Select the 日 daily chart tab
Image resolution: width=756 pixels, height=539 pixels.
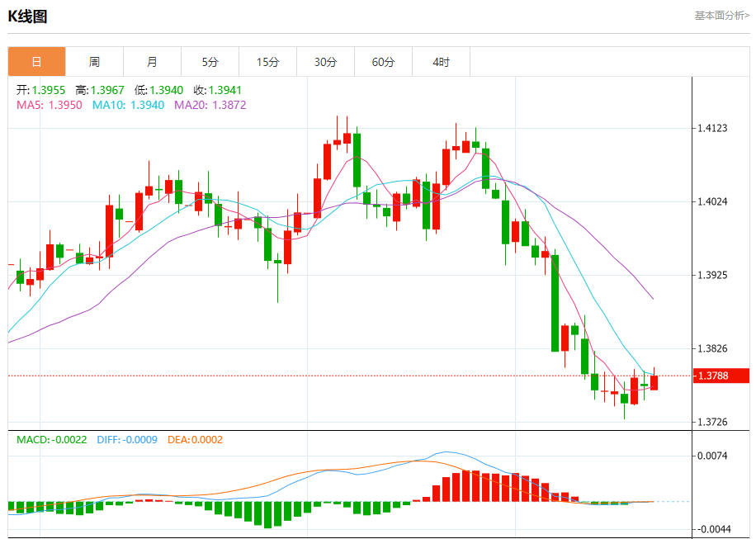[x=36, y=62]
